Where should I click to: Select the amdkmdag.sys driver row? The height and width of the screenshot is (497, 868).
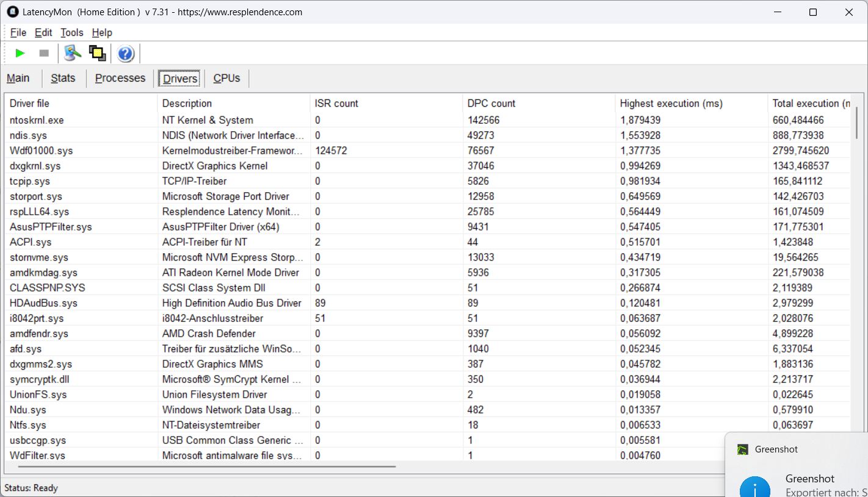[x=427, y=273]
